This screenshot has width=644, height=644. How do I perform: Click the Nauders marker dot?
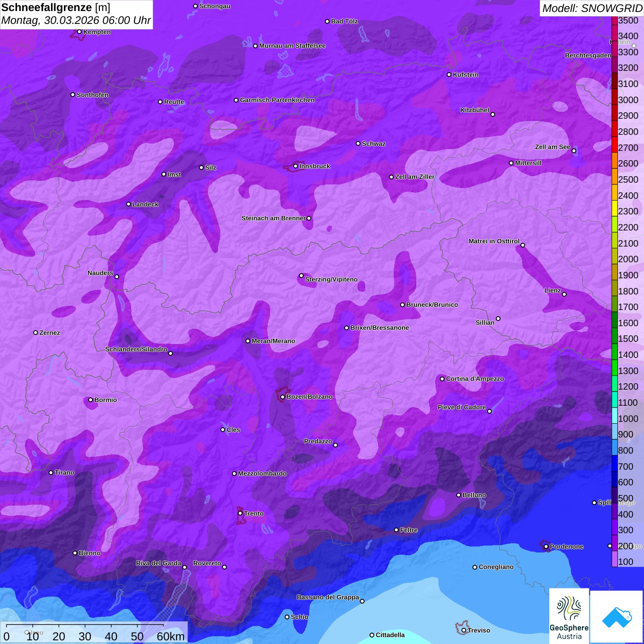[117, 276]
